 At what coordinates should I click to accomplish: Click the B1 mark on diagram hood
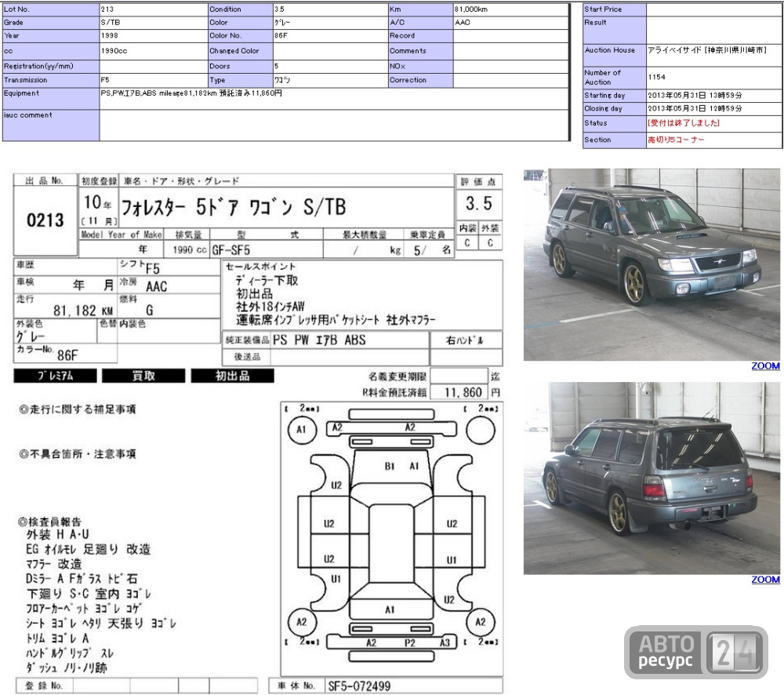[390, 466]
